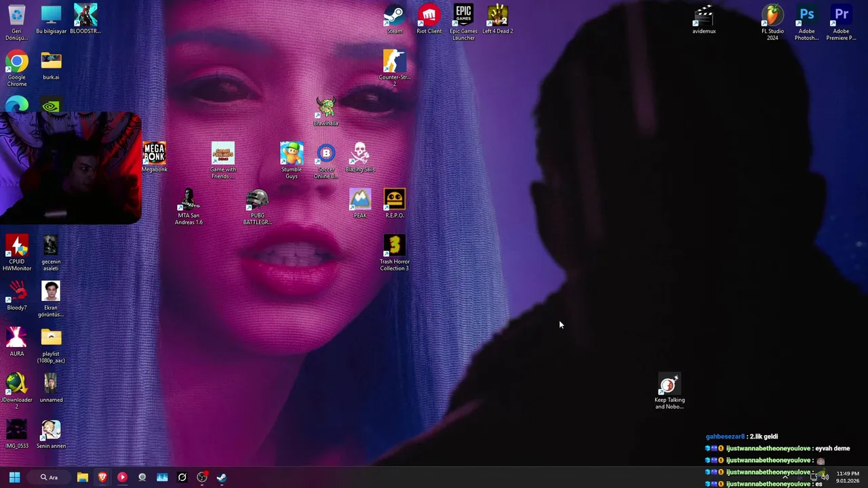Viewport: 868px width, 488px height.
Task: Select the Soccer Online Ball icon
Action: pyautogui.click(x=325, y=161)
